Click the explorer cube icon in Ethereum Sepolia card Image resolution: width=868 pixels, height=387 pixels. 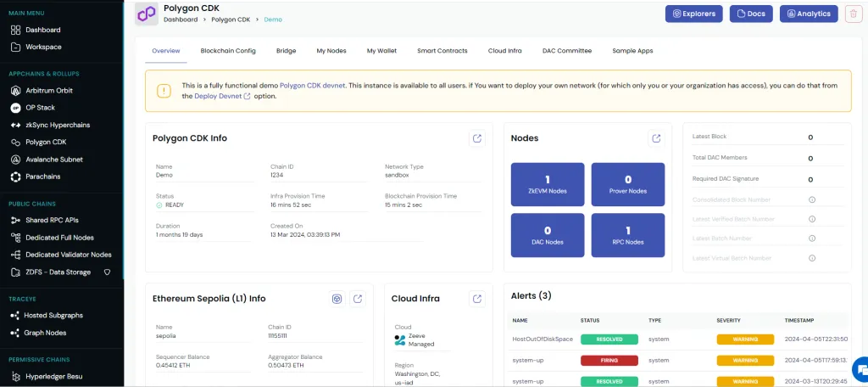(337, 299)
